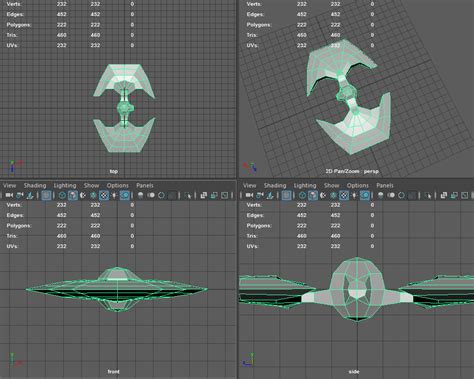Toggle Wireframe on Shaded in front panel
The width and height of the screenshot is (474, 379).
93,195
